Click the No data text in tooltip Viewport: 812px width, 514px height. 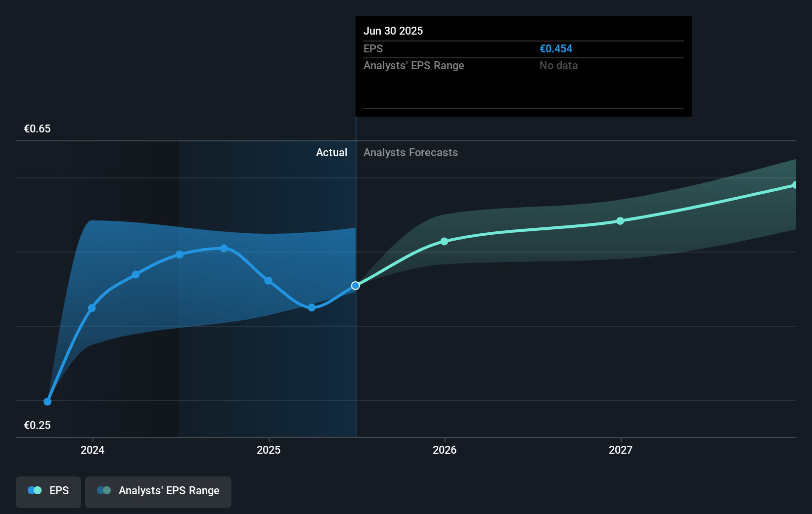click(x=558, y=65)
